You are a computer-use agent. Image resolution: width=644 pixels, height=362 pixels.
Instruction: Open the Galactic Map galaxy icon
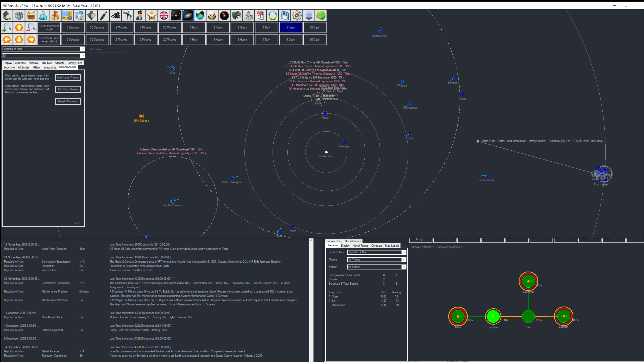188,15
